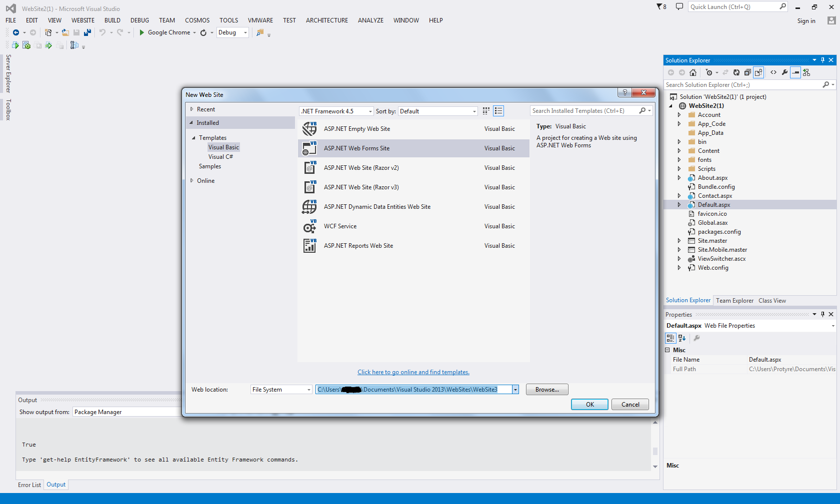The height and width of the screenshot is (504, 840).
Task: Click the Collapse All icon in Solution Explorer
Action: pos(747,72)
